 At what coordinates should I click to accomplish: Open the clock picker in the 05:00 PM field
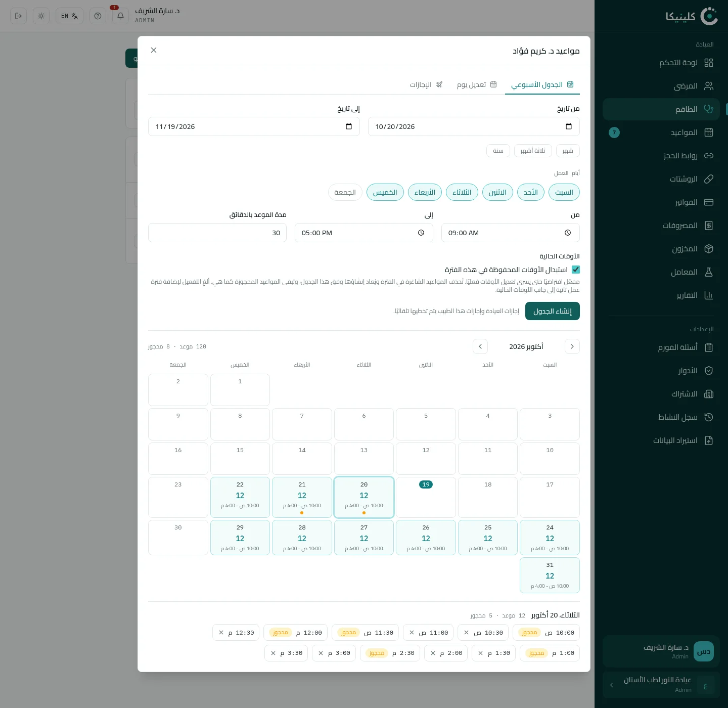tap(421, 233)
